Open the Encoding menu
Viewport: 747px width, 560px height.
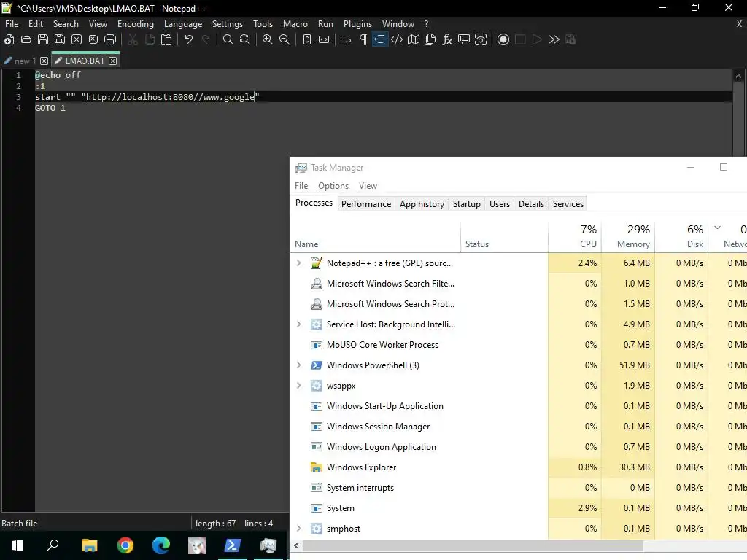point(136,24)
